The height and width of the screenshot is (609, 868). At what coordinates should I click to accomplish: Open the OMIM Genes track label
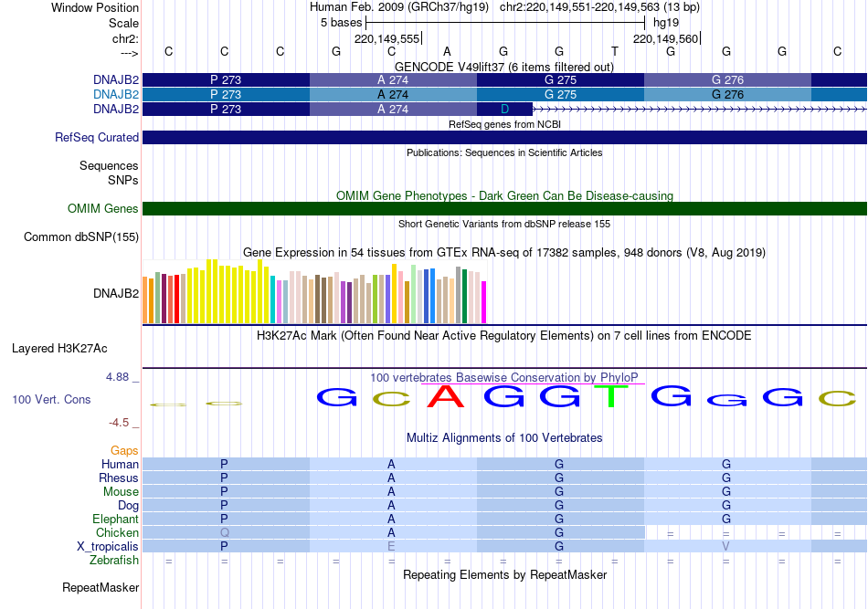(x=103, y=208)
